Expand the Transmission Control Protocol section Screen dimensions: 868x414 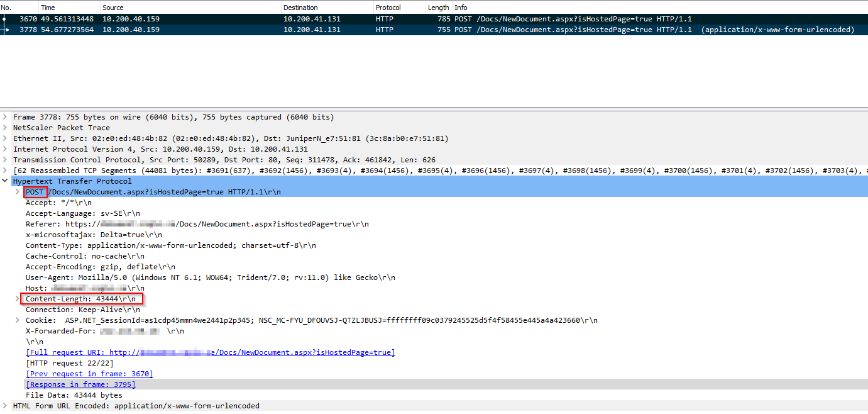pyautogui.click(x=6, y=160)
